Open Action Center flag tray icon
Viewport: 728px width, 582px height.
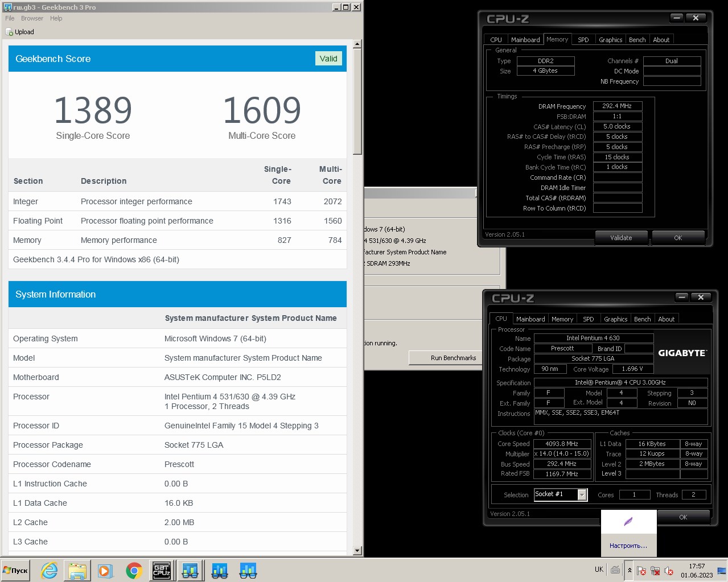coord(641,571)
